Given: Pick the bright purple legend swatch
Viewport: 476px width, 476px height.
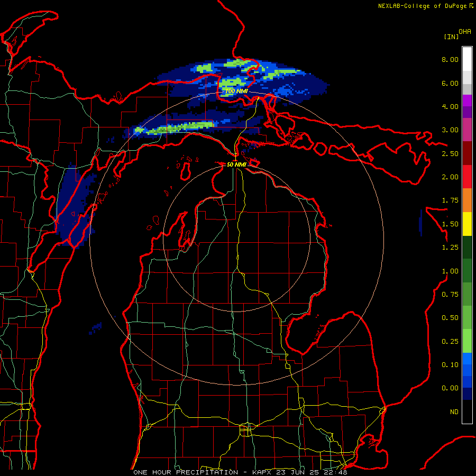Looking at the screenshot, I should [x=467, y=100].
